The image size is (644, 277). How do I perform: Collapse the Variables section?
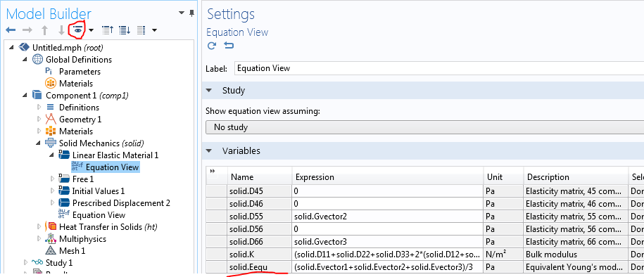210,150
